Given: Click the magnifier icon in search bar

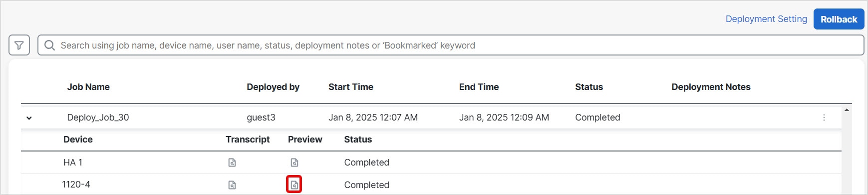Looking at the screenshot, I should [49, 45].
